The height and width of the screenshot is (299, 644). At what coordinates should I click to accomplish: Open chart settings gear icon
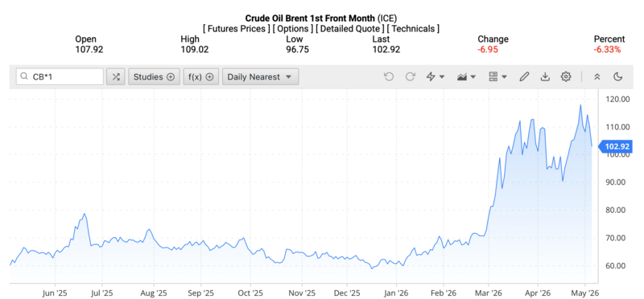coord(566,76)
